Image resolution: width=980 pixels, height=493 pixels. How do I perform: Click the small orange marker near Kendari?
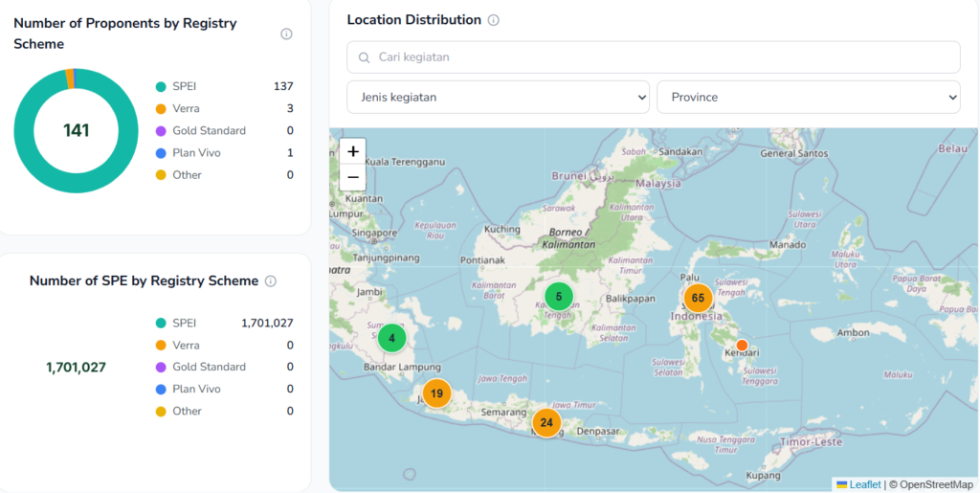742,345
